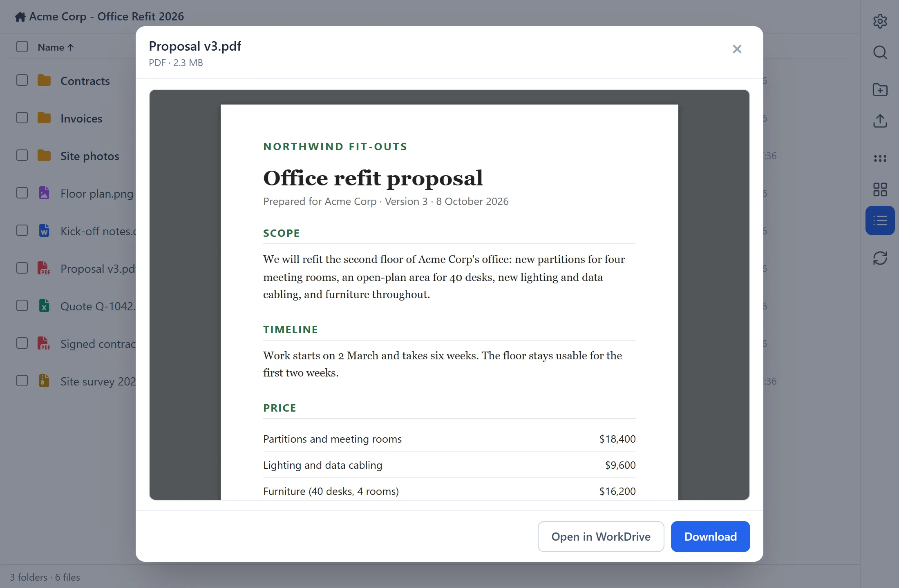Click the Site photos folder icon

44,156
